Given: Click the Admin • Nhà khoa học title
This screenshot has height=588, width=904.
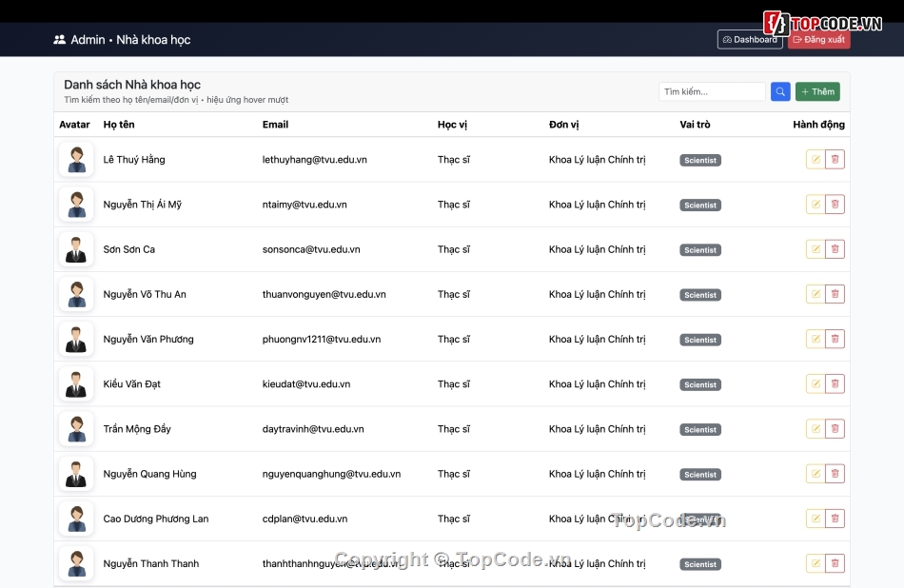Looking at the screenshot, I should point(130,40).
